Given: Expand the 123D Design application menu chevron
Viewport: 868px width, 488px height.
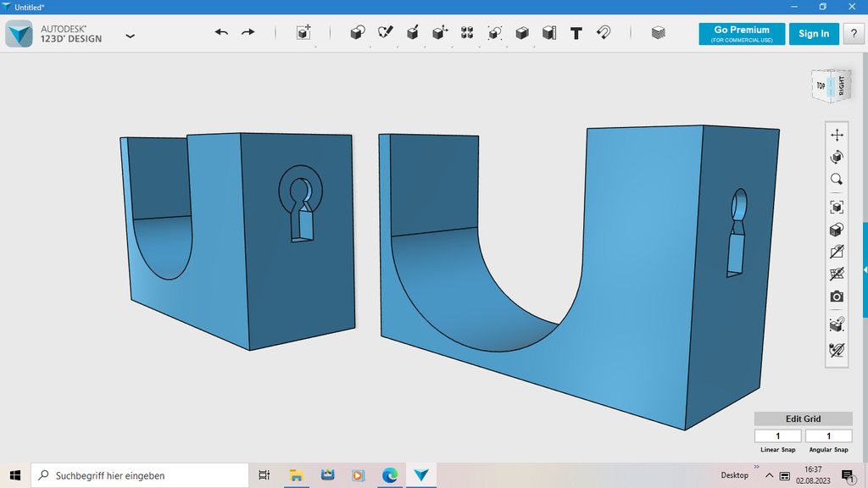Looking at the screenshot, I should pos(130,36).
